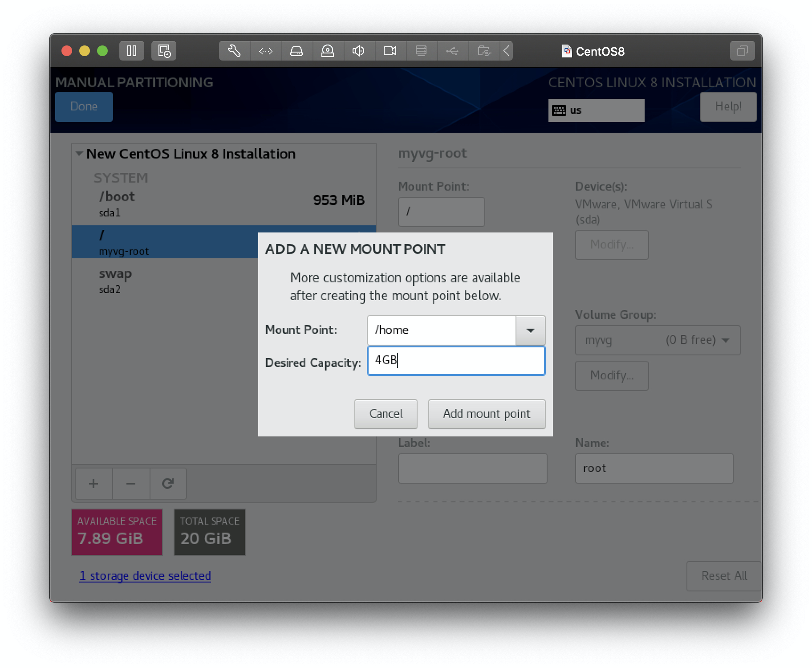
Task: Focus the /home mount point field
Action: 441,330
